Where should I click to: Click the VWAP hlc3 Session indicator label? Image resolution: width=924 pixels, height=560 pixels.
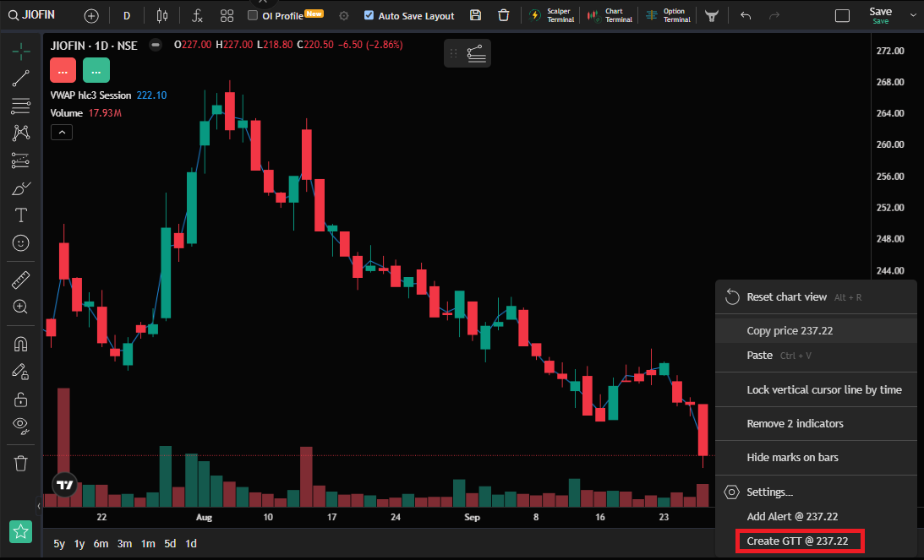click(90, 95)
